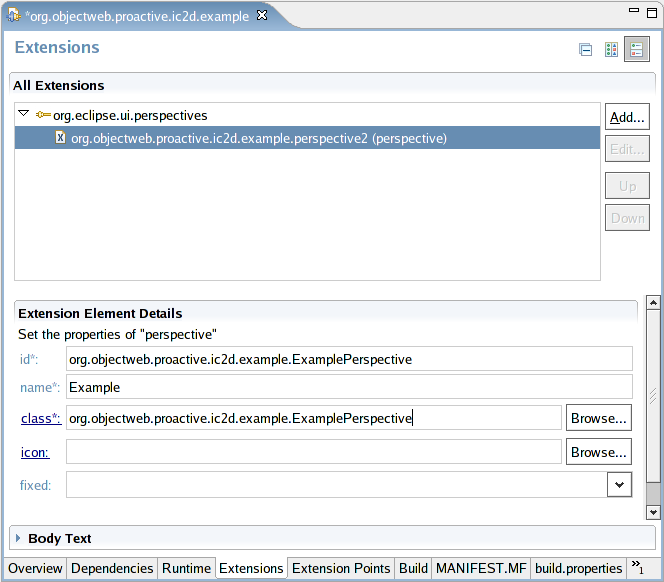This screenshot has height=582, width=664.
Task: Click the Collapse All icon
Action: tap(586, 49)
